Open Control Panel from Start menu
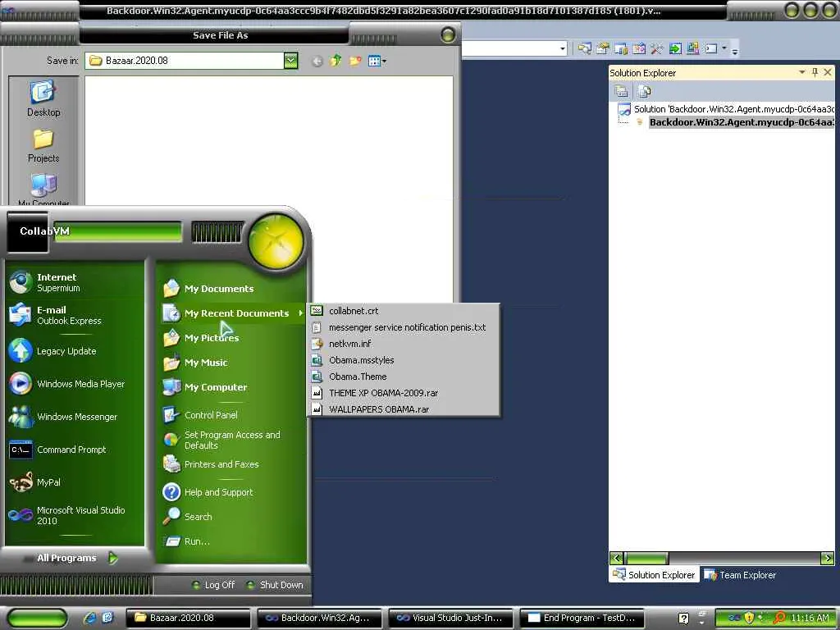This screenshot has width=840, height=630. pos(232,414)
